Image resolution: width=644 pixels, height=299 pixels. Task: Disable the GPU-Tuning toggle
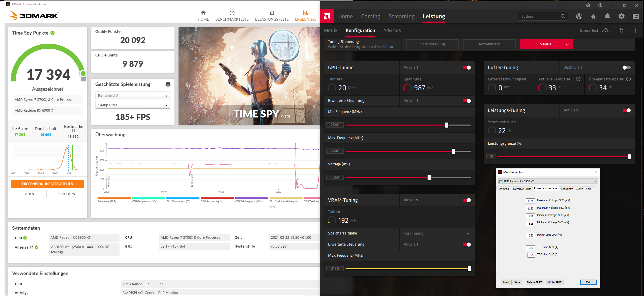coord(466,68)
